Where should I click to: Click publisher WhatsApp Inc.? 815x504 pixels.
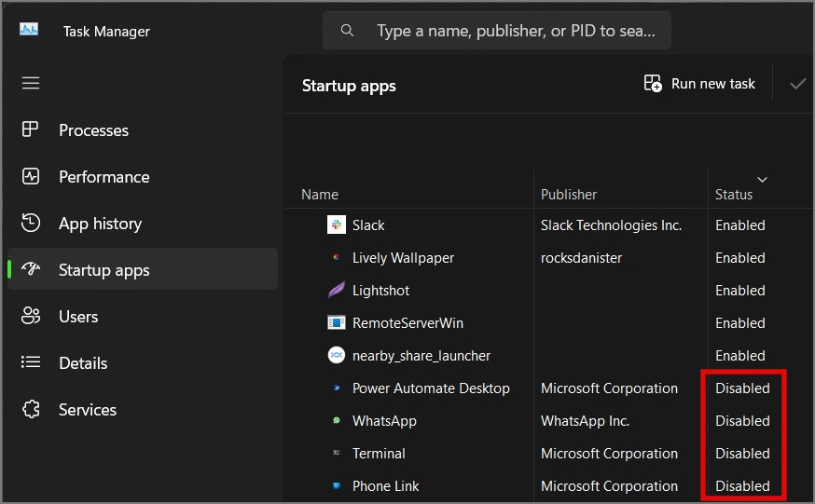[585, 421]
